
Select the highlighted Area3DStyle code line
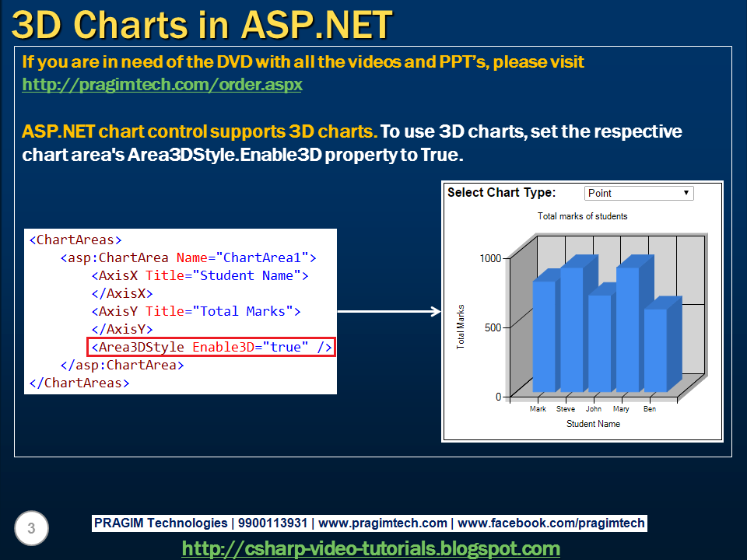click(210, 347)
